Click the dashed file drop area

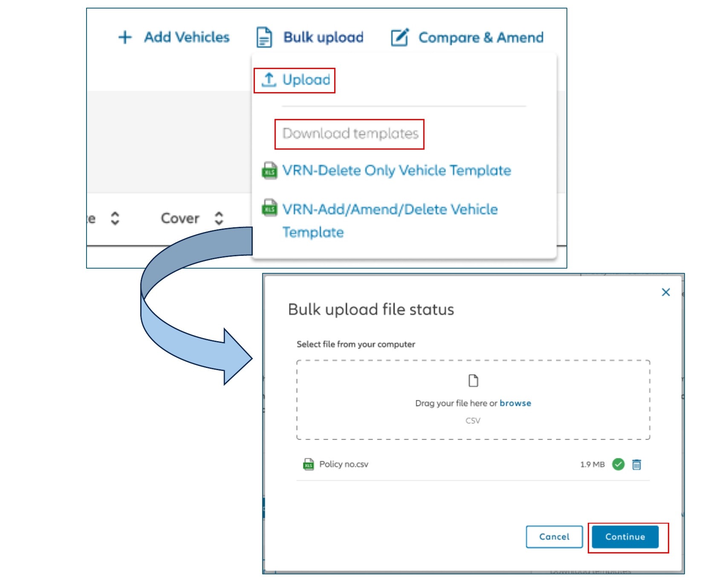pos(473,400)
